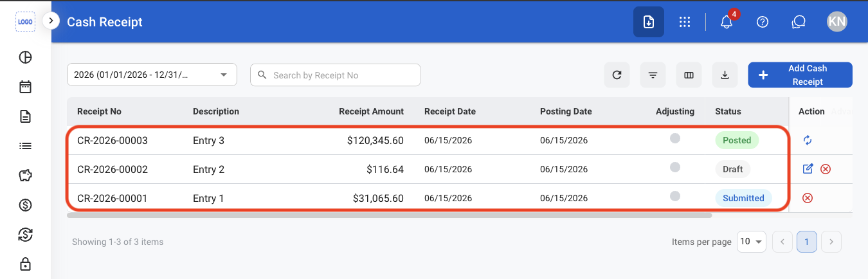Refresh the cash receipt list
Image resolution: width=868 pixels, height=279 pixels.
(617, 75)
